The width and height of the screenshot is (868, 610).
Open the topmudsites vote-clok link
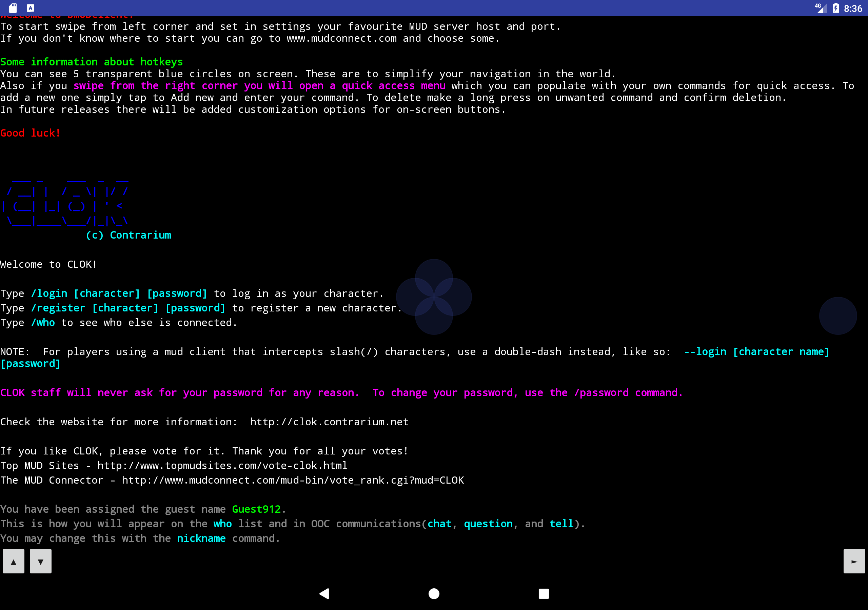[222, 466]
